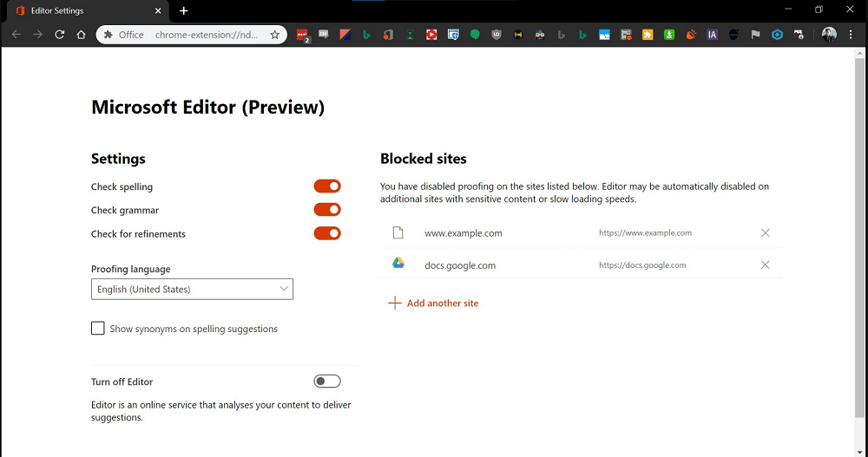Viewport: 868px width, 457px height.
Task: Click Add another site link
Action: coord(433,303)
